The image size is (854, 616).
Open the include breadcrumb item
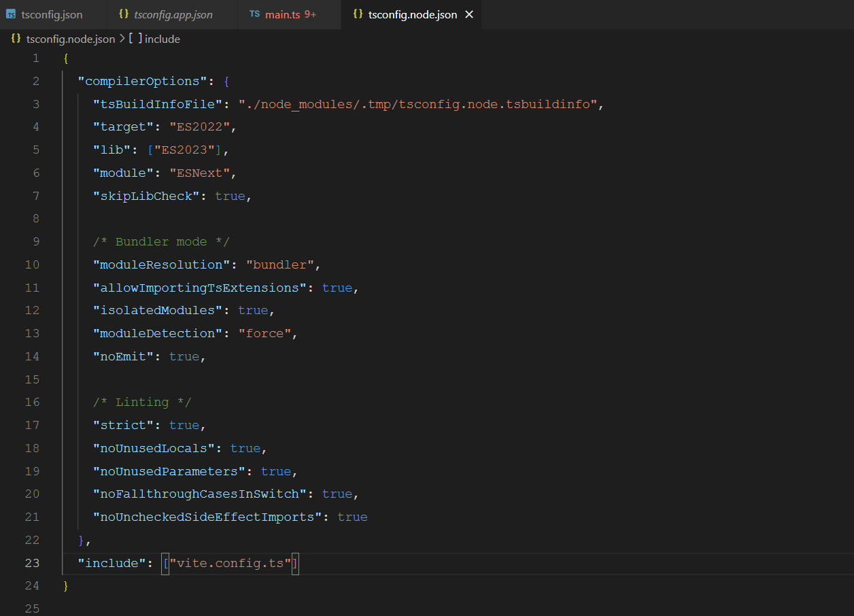click(163, 39)
